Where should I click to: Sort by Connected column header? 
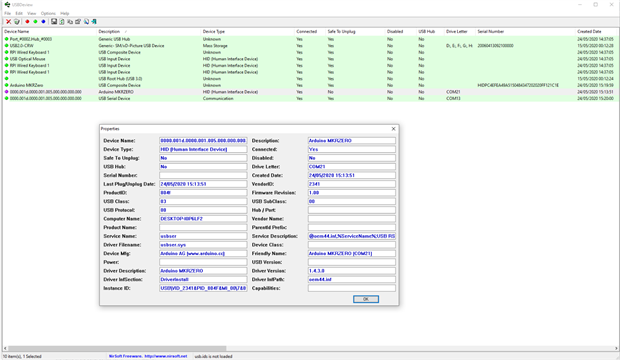310,31
